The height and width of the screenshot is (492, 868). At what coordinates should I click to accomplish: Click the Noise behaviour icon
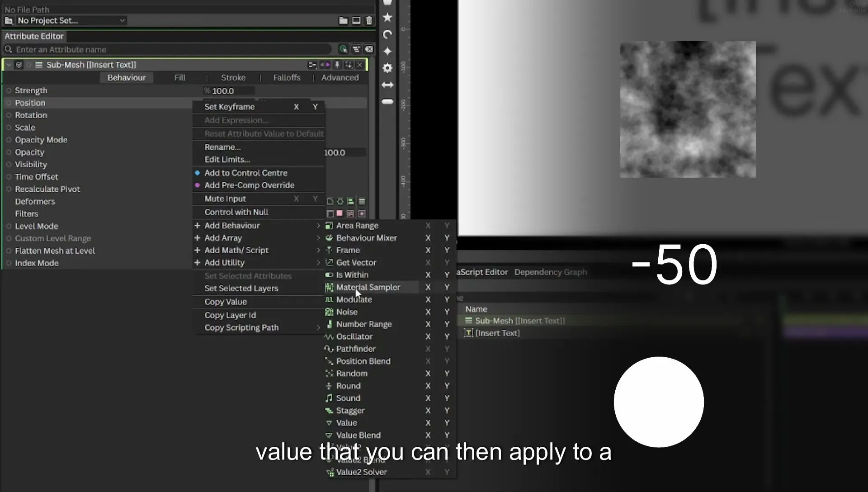pyautogui.click(x=329, y=312)
